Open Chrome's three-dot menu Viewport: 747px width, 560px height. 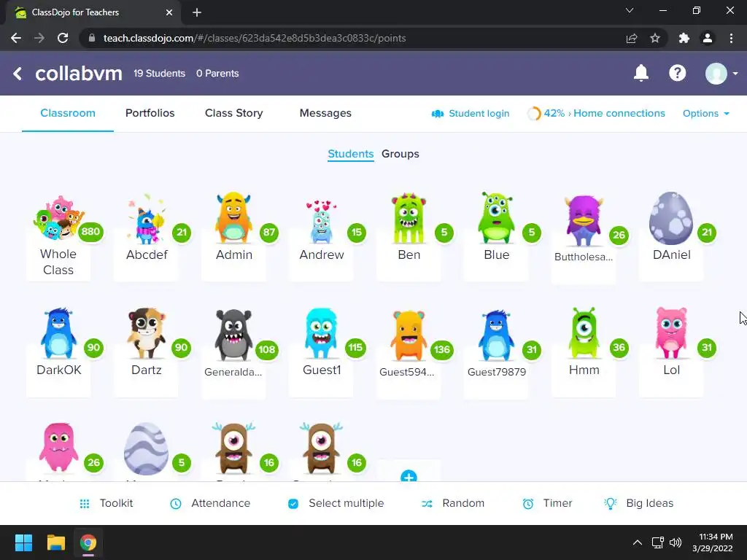coord(731,38)
